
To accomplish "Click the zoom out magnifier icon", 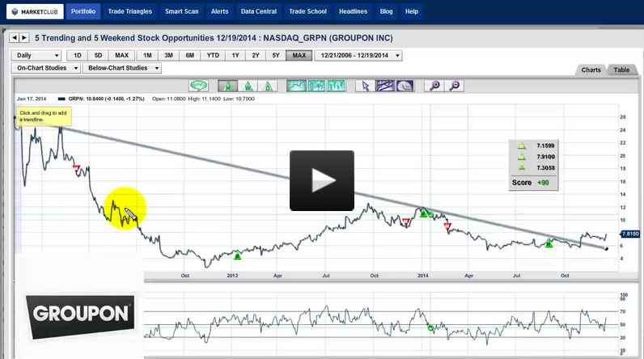I will pos(455,86).
